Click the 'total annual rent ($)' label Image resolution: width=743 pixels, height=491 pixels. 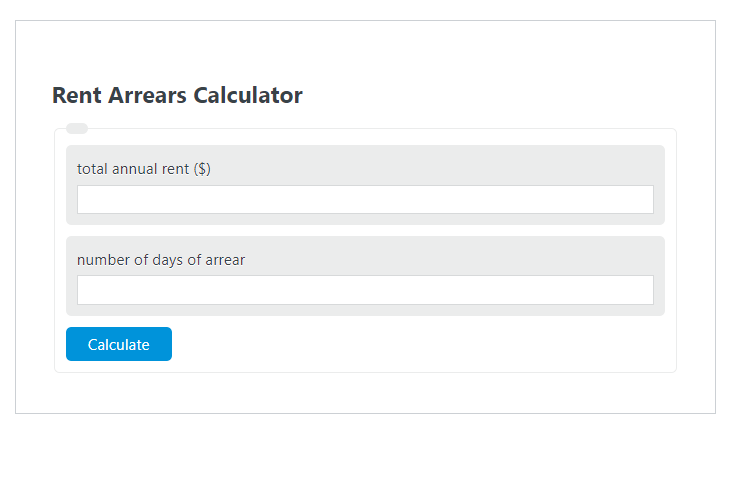point(144,169)
